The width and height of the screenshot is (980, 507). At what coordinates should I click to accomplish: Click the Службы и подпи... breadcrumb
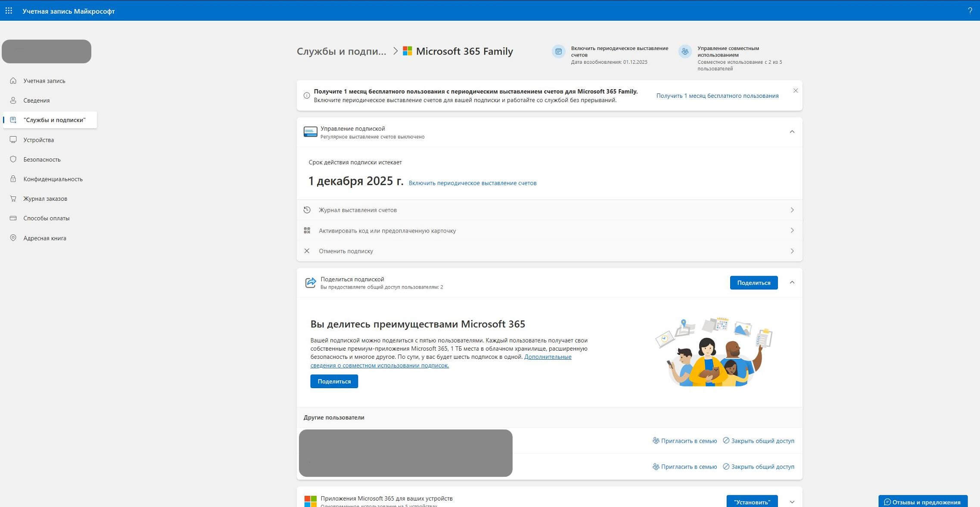[x=341, y=51]
